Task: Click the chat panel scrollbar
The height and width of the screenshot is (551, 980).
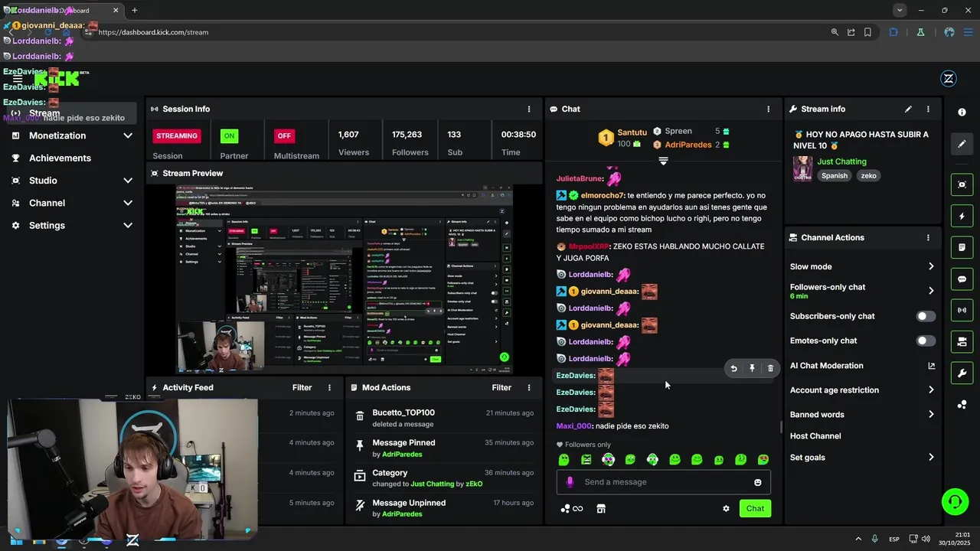Action: coord(780,427)
